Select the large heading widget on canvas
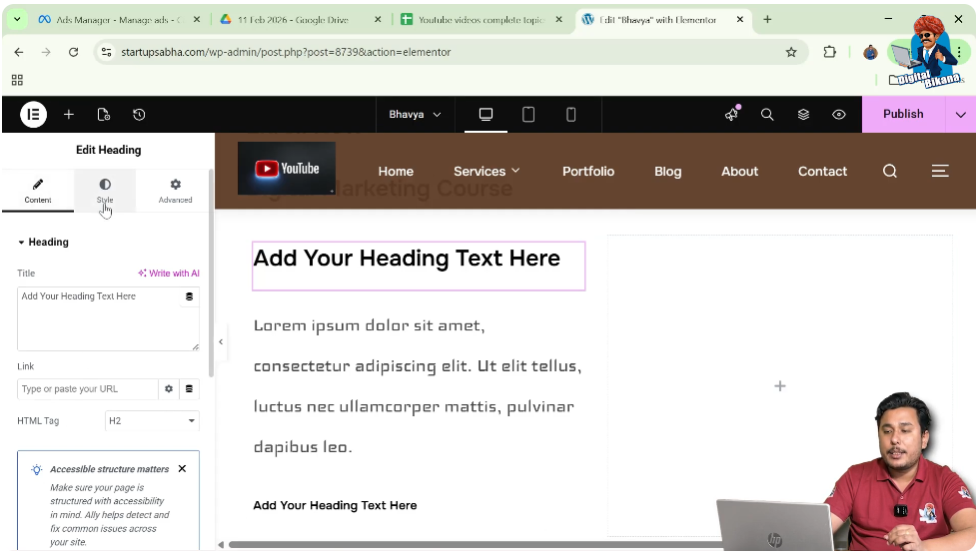The height and width of the screenshot is (555, 980). [x=419, y=266]
